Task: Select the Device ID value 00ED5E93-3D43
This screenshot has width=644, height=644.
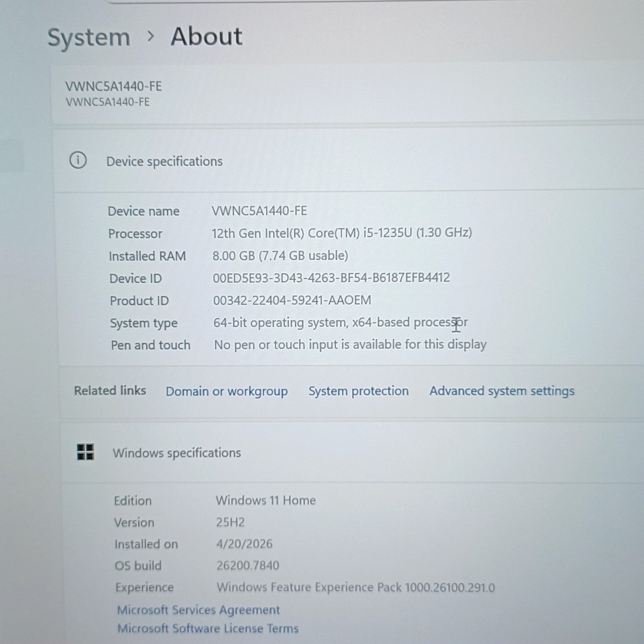Action: click(x=331, y=278)
